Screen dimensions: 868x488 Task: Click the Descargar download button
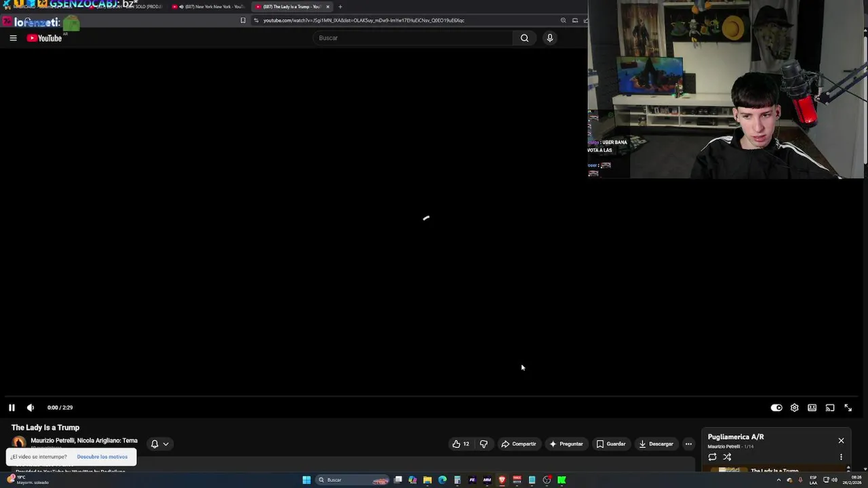656,444
